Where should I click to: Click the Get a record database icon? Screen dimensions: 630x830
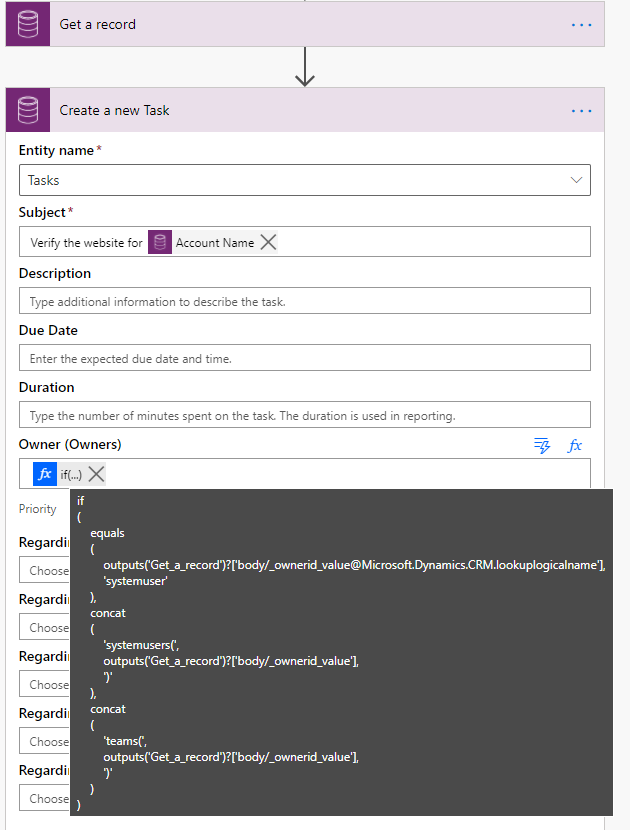point(28,24)
